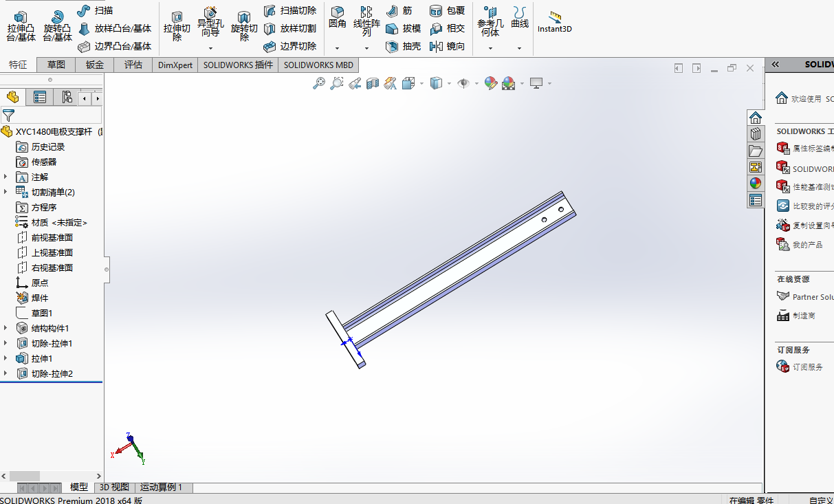Choose the Intersect (相交) tool

tap(447, 29)
